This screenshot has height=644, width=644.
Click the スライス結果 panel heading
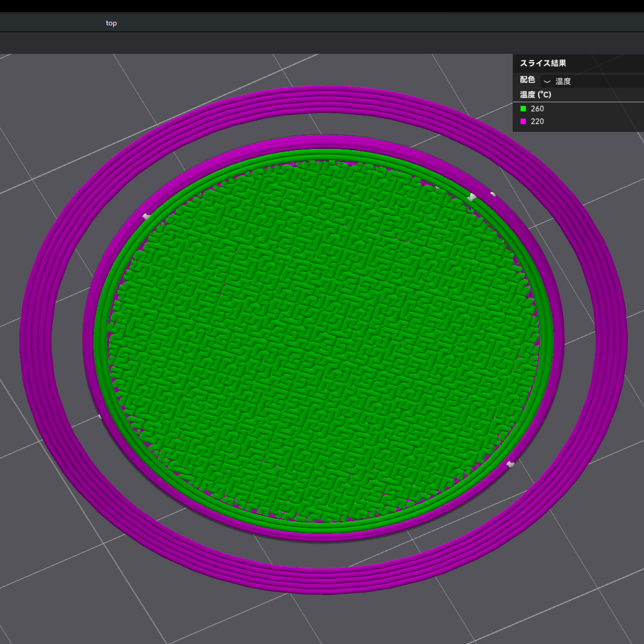[x=543, y=63]
